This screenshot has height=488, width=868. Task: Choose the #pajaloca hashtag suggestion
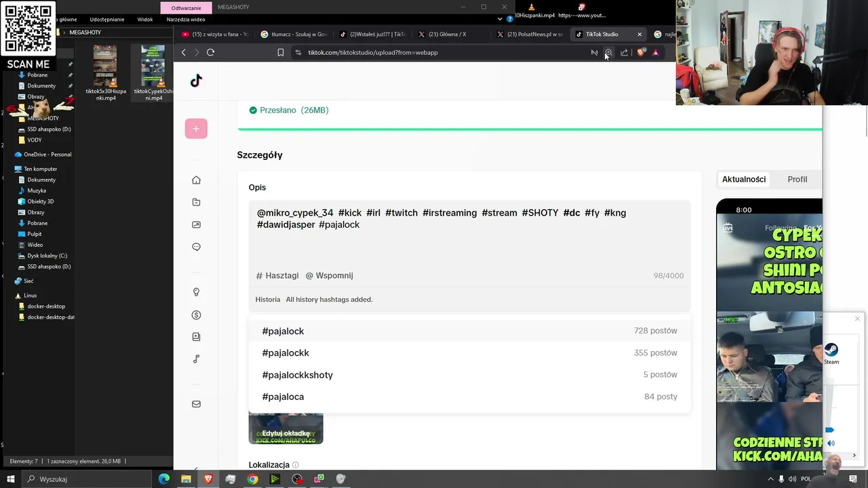tap(469, 396)
